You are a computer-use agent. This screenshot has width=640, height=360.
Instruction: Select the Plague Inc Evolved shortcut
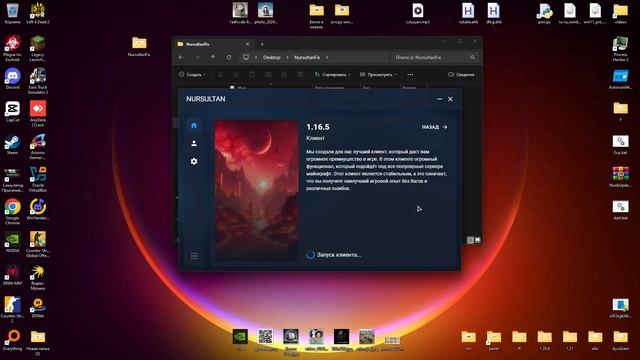click(12, 48)
